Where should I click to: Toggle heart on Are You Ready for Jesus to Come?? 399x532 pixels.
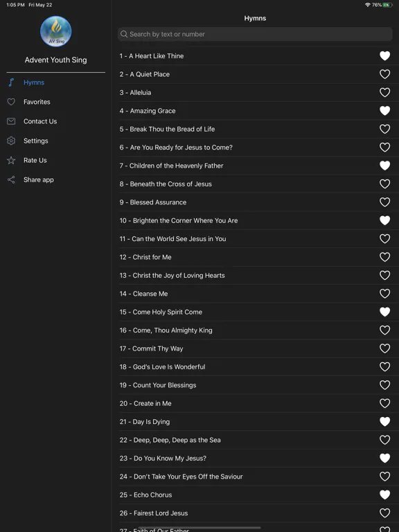(x=384, y=148)
